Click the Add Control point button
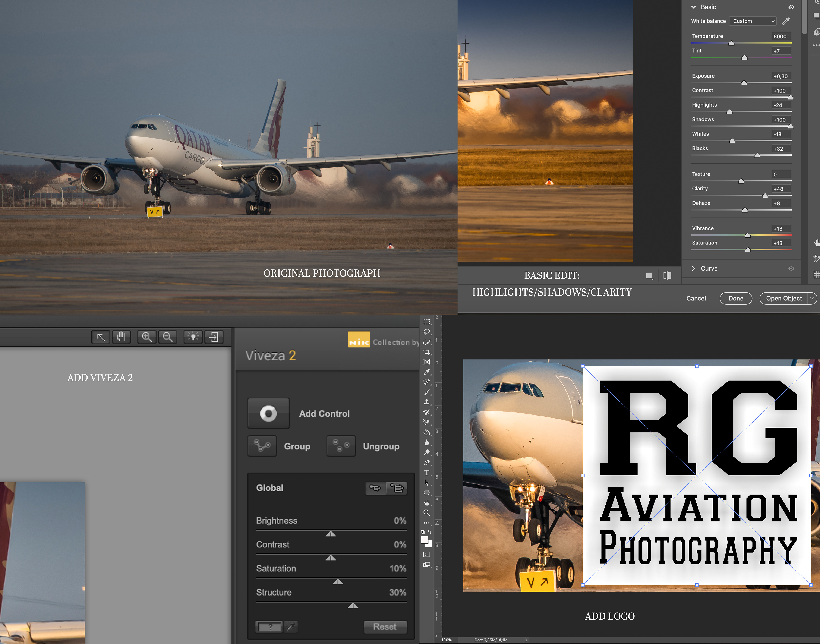The width and height of the screenshot is (820, 644). 268,413
